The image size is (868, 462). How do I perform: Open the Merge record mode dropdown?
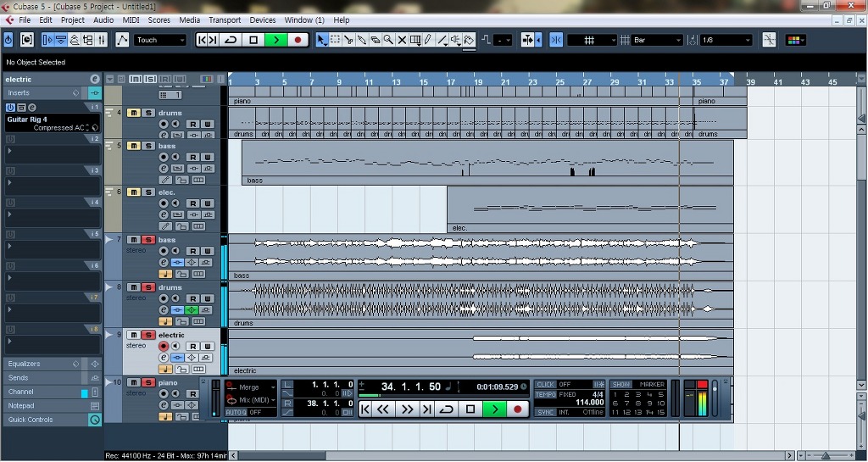(250, 387)
